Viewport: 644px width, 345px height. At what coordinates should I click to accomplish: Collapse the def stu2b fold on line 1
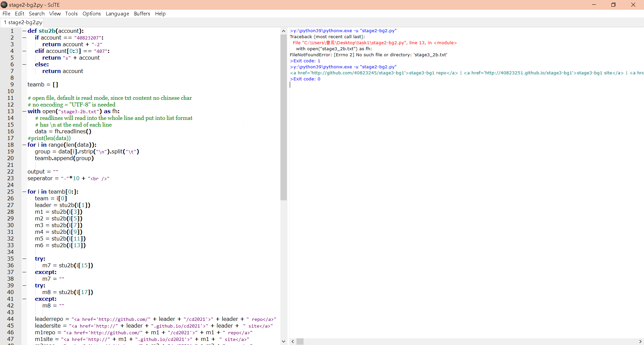coord(24,31)
